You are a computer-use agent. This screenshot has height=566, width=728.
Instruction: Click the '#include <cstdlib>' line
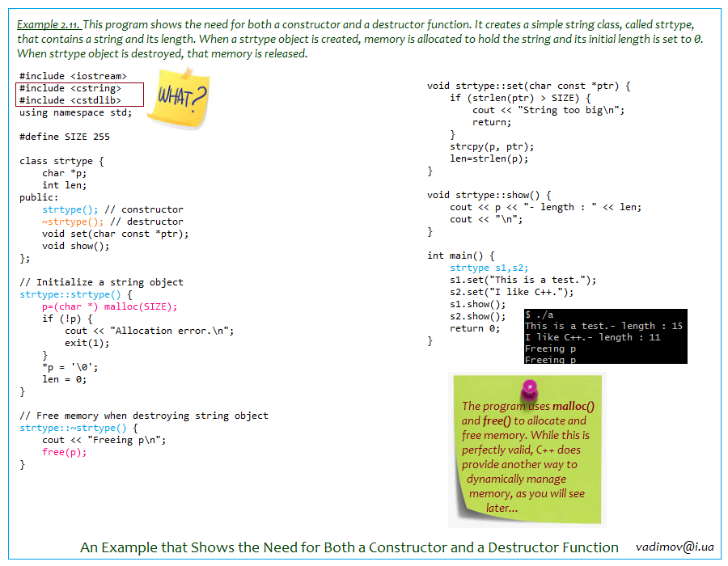point(70,100)
